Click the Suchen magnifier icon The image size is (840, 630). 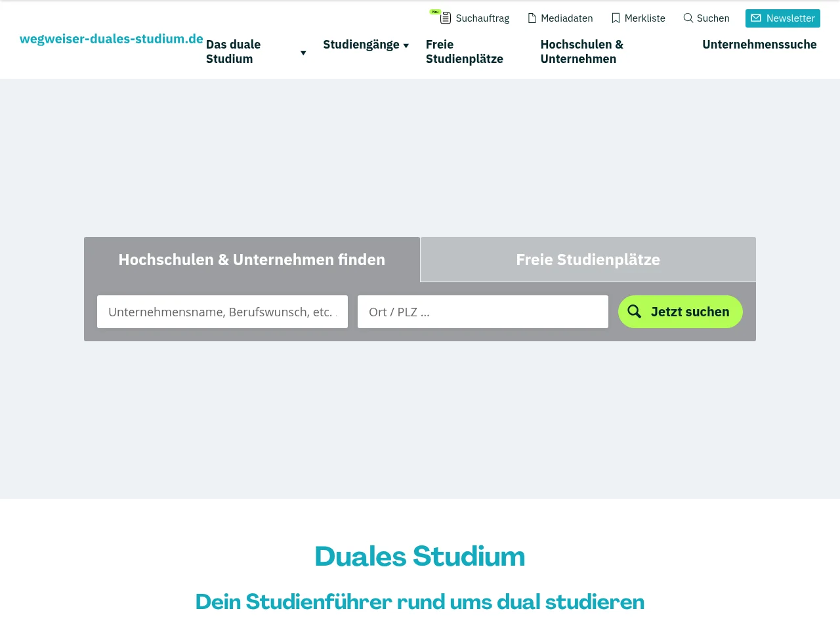pyautogui.click(x=688, y=18)
